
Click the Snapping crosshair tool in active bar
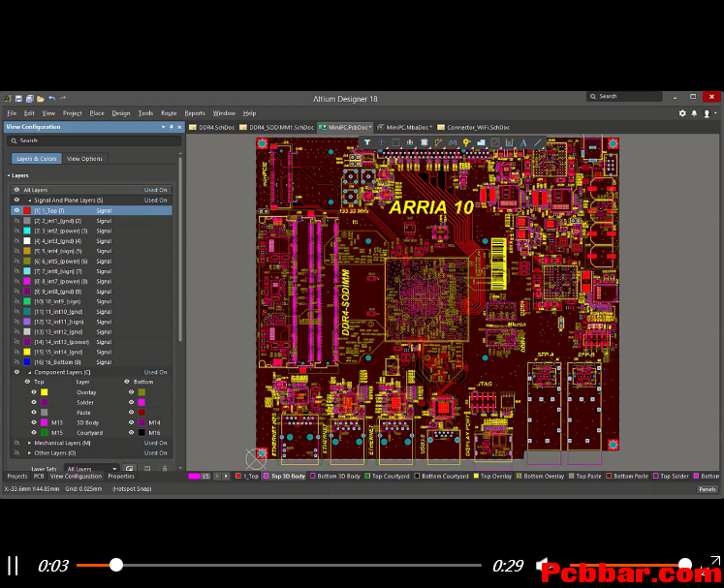tap(382, 142)
